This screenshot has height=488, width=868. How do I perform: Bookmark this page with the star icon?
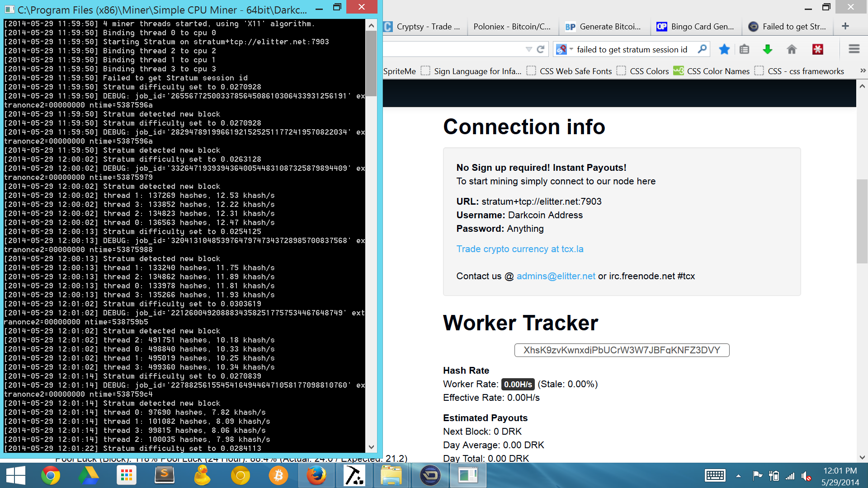click(724, 49)
